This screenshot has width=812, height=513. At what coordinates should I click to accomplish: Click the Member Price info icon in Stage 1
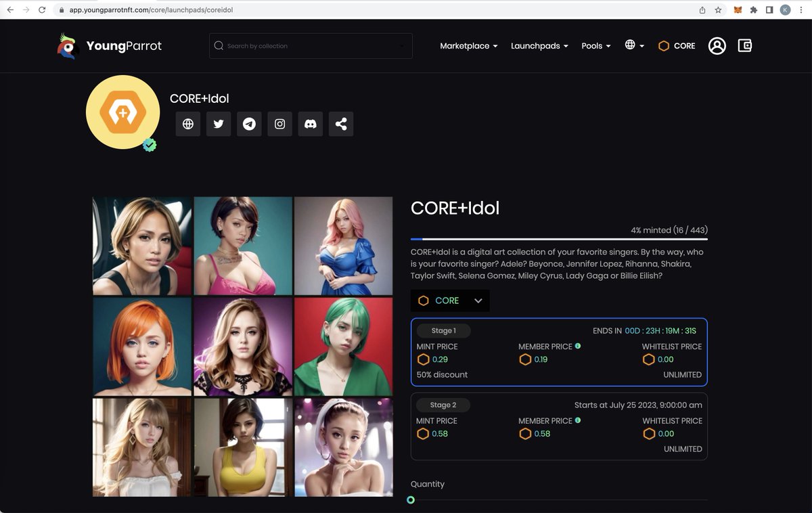pyautogui.click(x=577, y=346)
